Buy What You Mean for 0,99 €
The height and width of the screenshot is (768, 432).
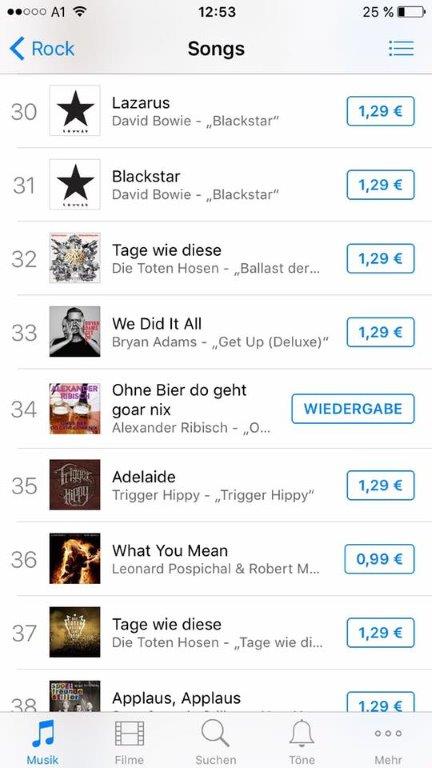[x=379, y=559]
